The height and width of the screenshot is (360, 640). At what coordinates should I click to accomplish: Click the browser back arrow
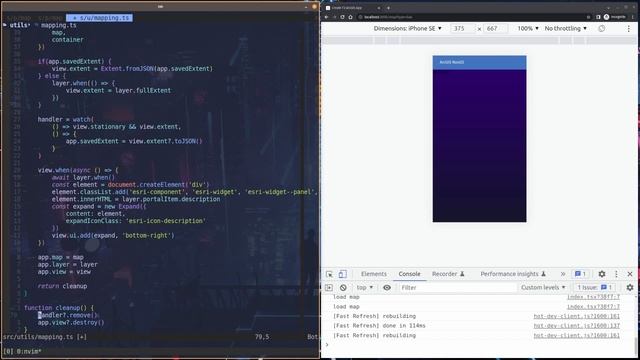click(x=327, y=17)
